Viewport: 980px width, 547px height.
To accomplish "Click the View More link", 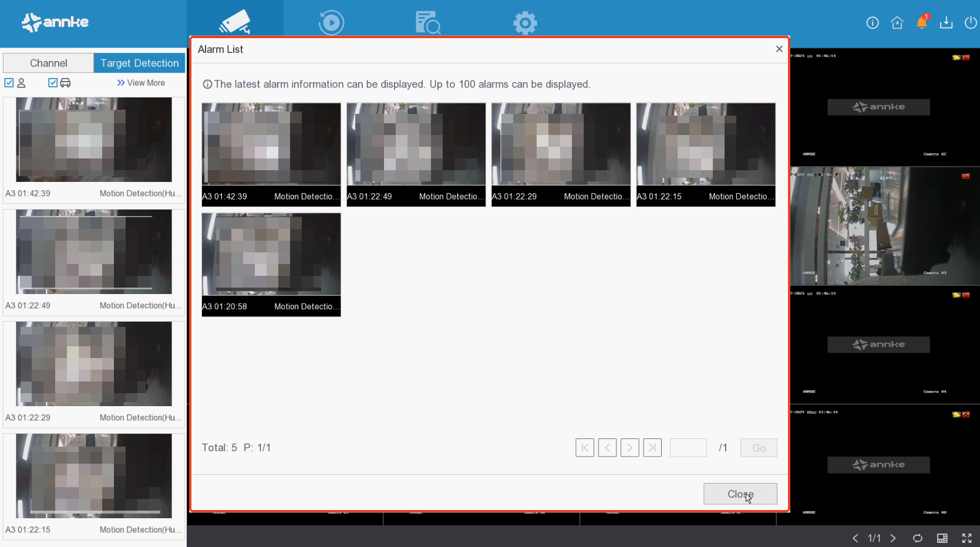I will click(x=141, y=83).
